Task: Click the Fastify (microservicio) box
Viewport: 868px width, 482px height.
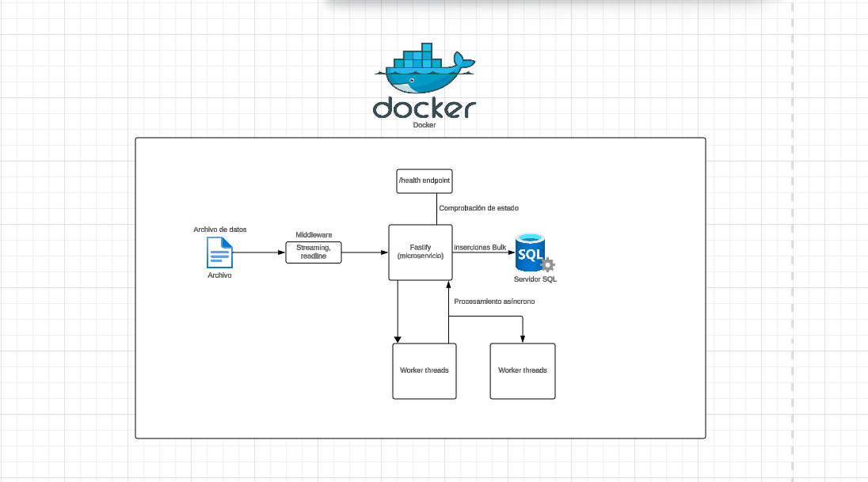Action: [x=420, y=252]
